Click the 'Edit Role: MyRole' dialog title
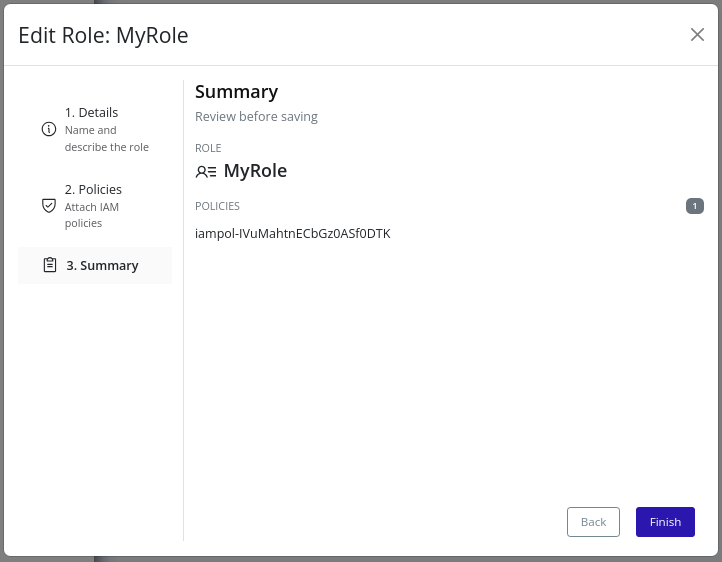The height and width of the screenshot is (562, 722). tap(103, 36)
